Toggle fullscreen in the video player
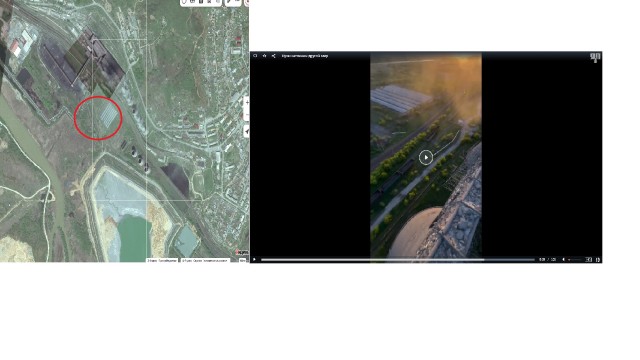This screenshot has width=640, height=360. tap(598, 259)
